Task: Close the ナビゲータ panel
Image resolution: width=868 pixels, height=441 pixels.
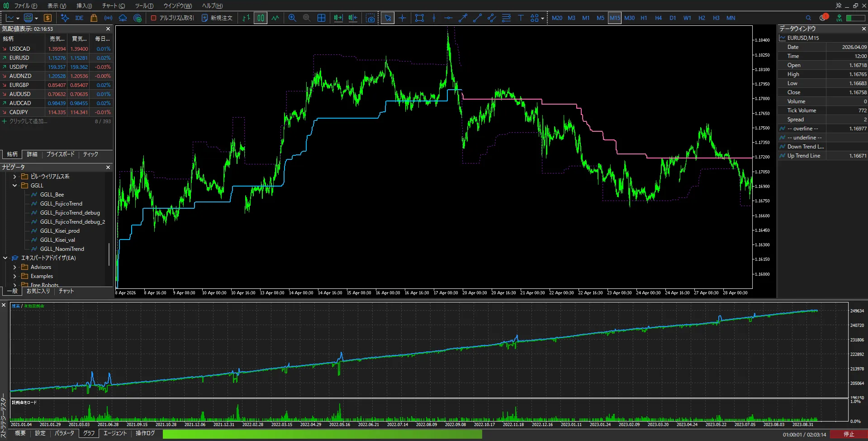Action: click(108, 167)
